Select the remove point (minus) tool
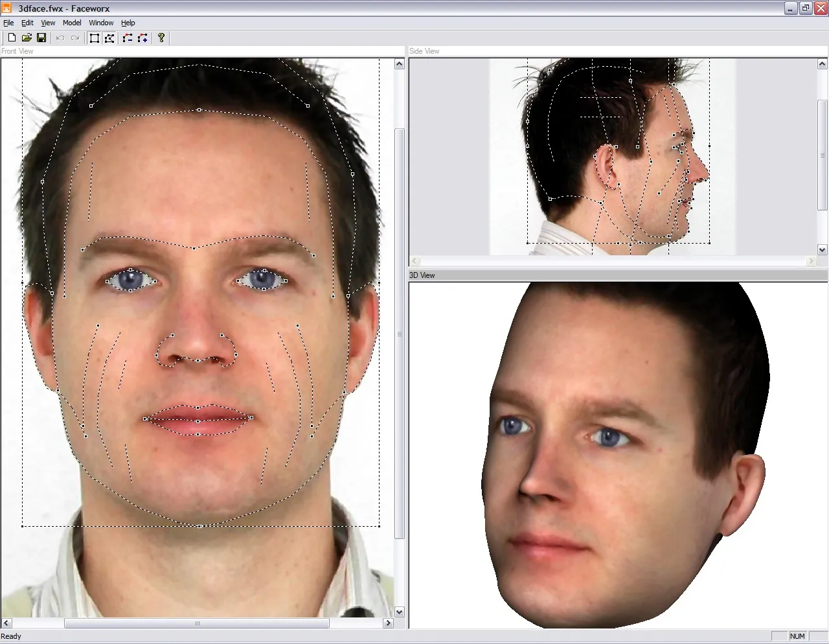The width and height of the screenshot is (829, 644). click(128, 38)
